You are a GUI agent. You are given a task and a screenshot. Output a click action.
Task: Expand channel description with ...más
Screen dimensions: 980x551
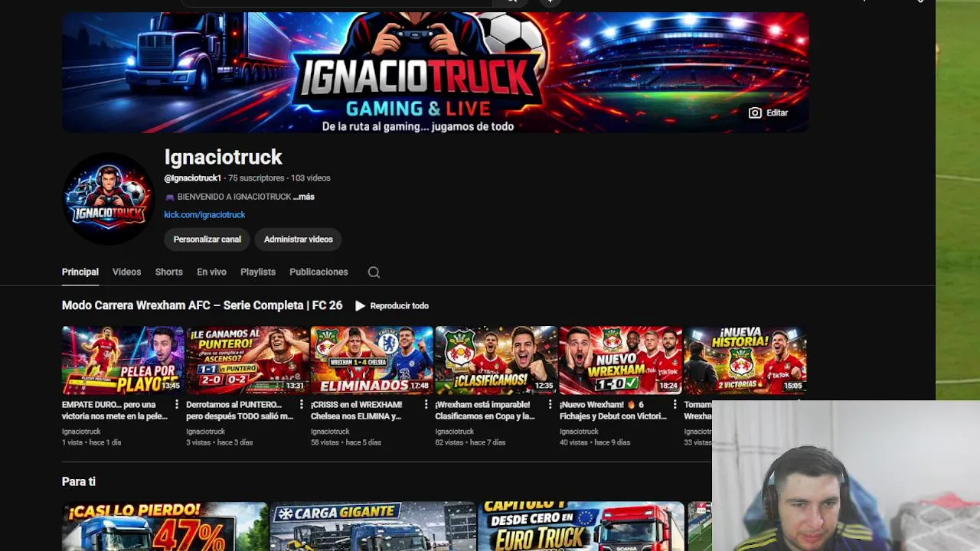(x=304, y=197)
